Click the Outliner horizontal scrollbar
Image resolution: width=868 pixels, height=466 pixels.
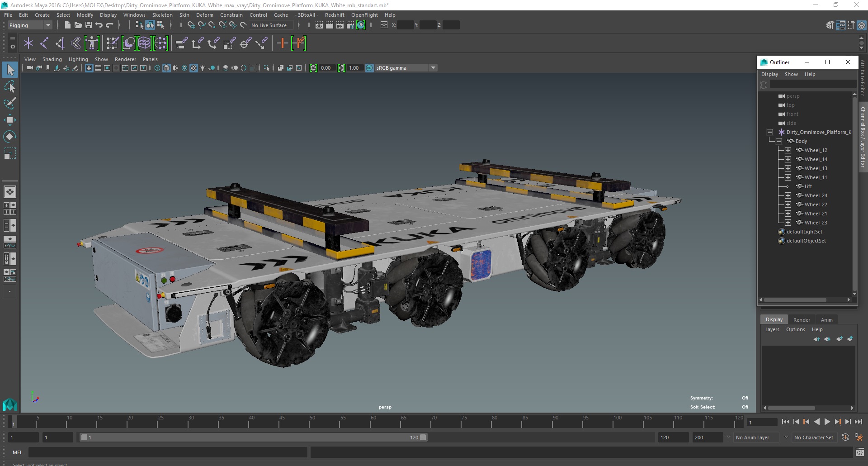[x=795, y=300]
